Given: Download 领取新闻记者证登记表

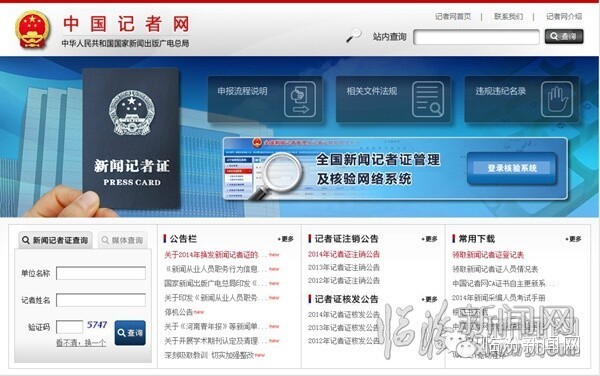Looking at the screenshot, I should [x=488, y=255].
